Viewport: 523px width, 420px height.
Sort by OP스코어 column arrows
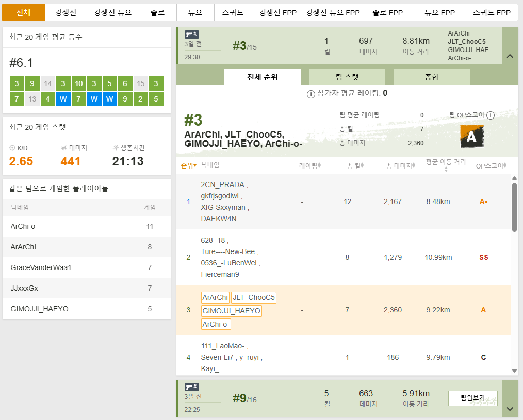pyautogui.click(x=491, y=165)
